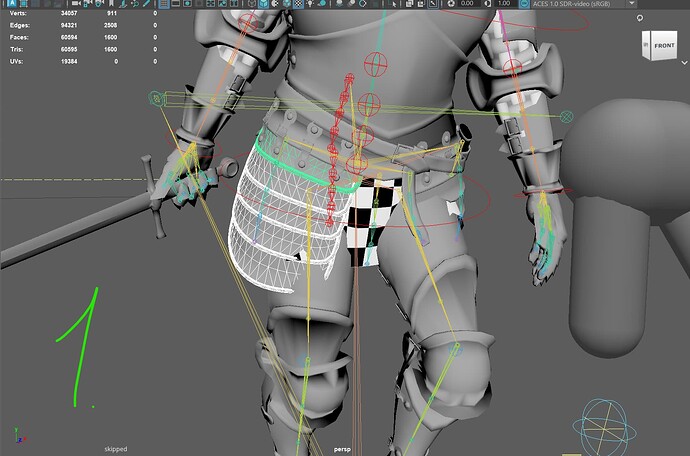Switch to wireframe shading cube icon
The image size is (690, 456).
click(x=251, y=4)
